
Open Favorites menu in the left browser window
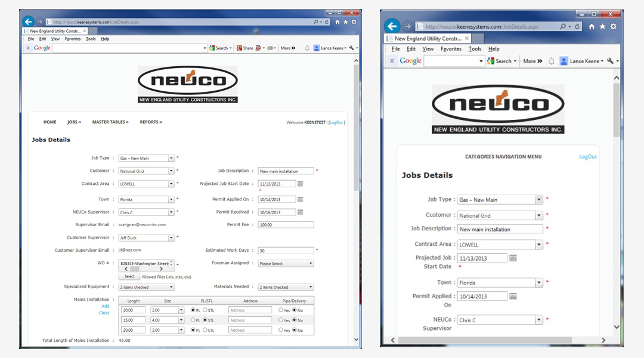72,39
